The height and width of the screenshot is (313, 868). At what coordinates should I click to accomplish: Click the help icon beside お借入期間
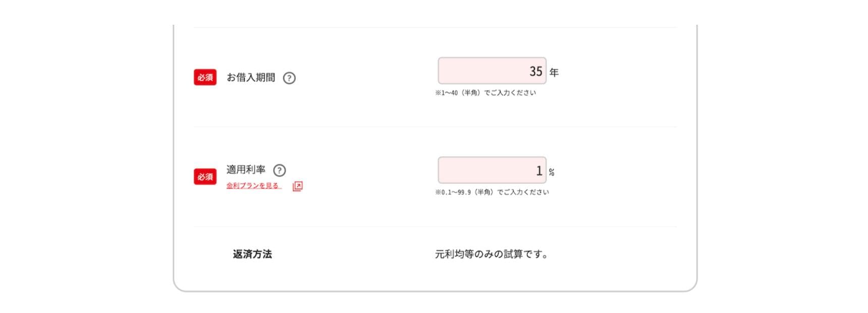(x=289, y=78)
